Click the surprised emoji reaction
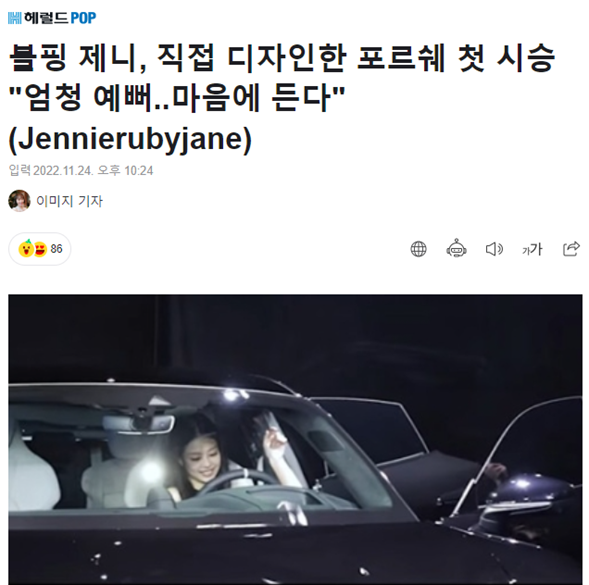 pyautogui.click(x=26, y=248)
